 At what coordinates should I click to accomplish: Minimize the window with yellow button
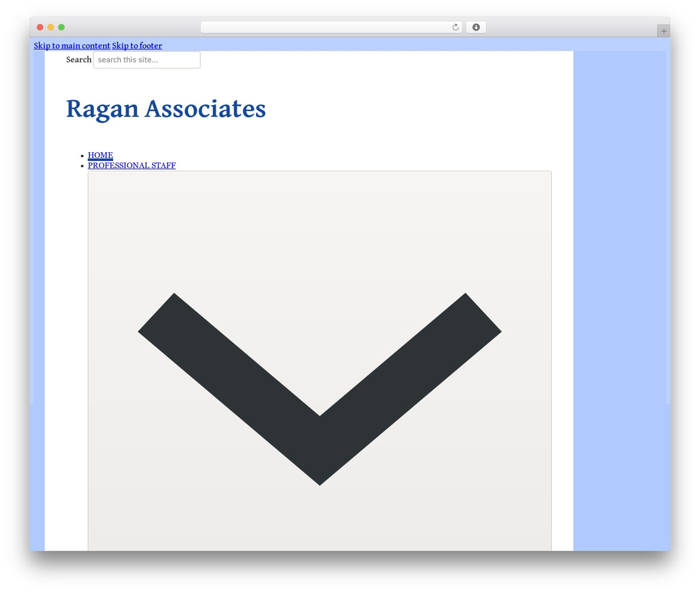click(51, 27)
